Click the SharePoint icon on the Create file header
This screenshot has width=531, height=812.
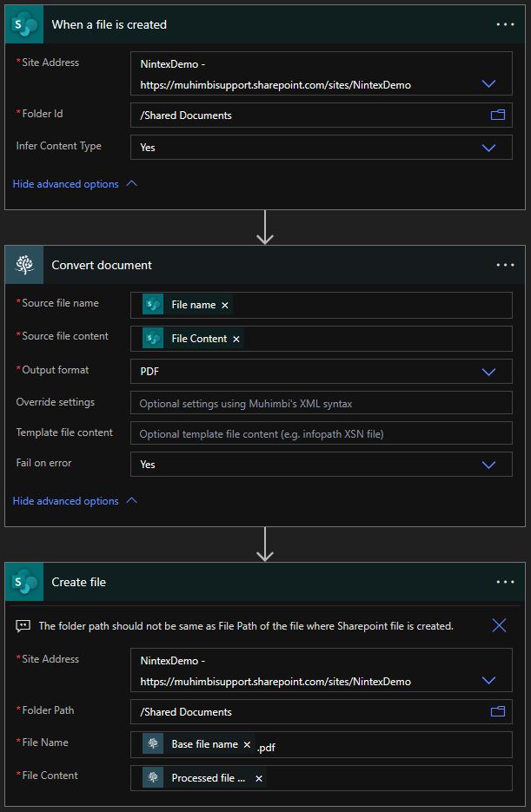click(x=23, y=582)
